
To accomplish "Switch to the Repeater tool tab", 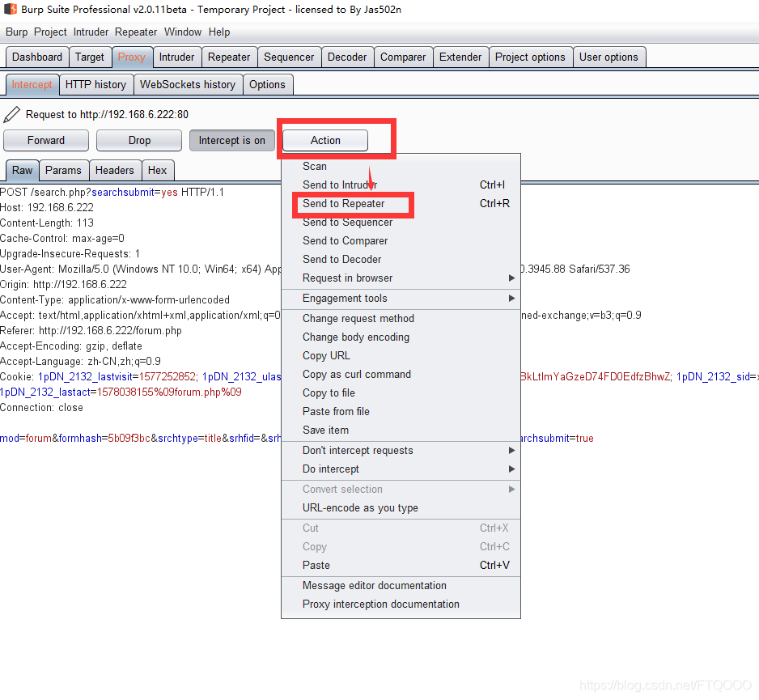I will coord(229,57).
